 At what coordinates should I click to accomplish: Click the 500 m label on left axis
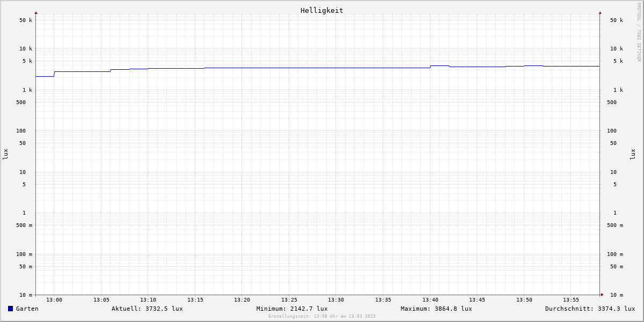point(24,225)
